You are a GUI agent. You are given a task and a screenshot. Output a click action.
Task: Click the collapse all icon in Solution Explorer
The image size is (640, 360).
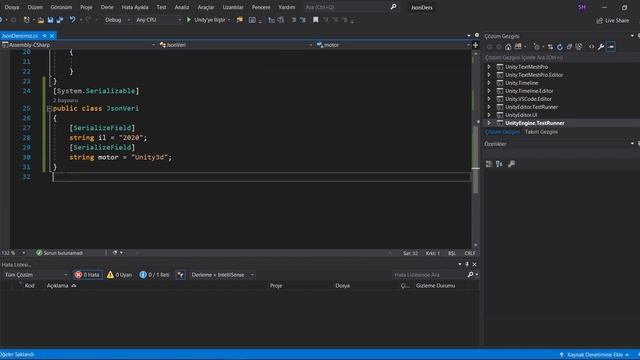click(569, 47)
